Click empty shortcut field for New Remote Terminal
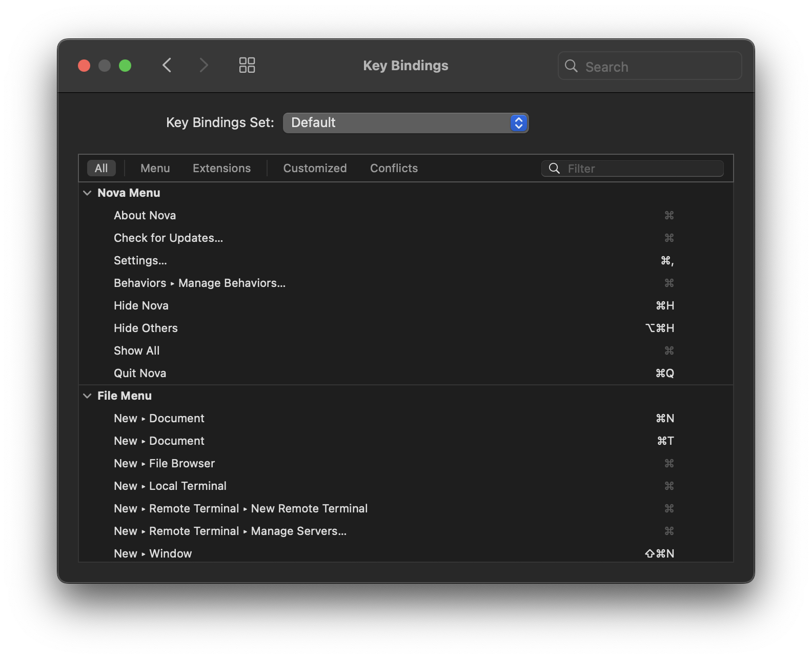Viewport: 812px width, 659px height. (x=669, y=509)
